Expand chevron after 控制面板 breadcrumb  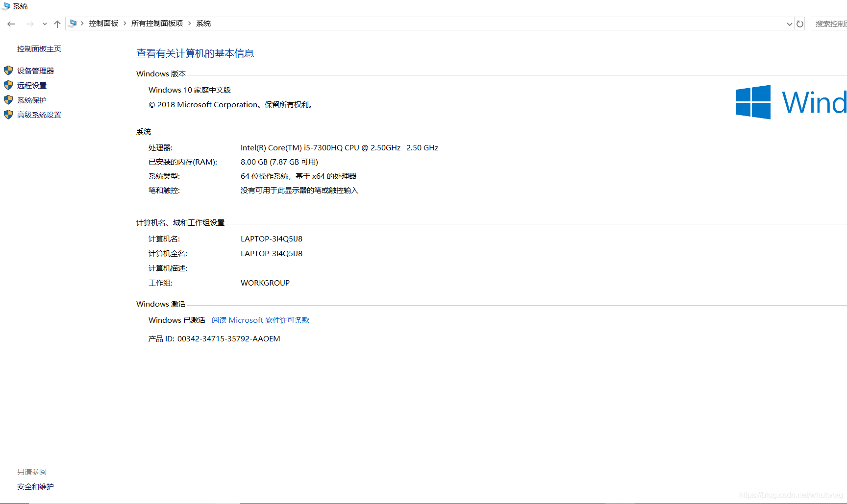tap(125, 24)
